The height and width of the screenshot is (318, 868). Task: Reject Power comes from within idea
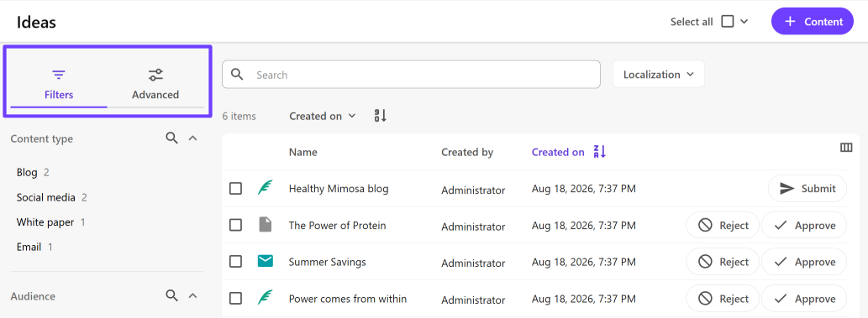click(723, 299)
